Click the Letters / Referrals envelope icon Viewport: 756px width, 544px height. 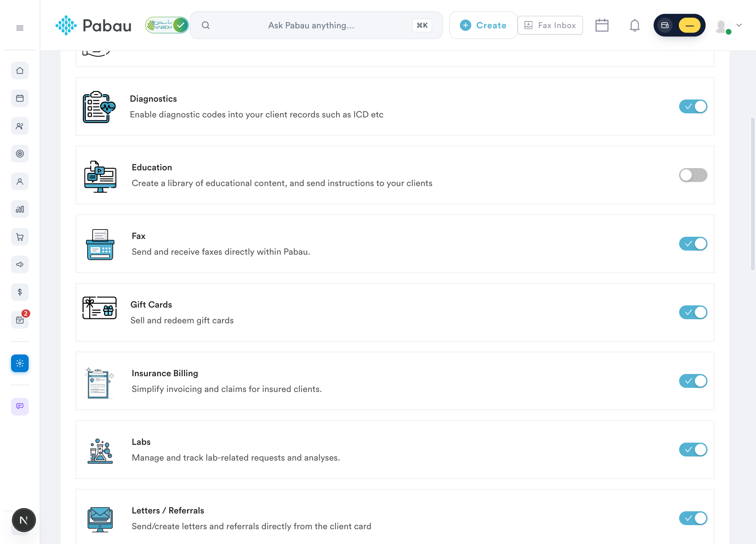(x=100, y=519)
